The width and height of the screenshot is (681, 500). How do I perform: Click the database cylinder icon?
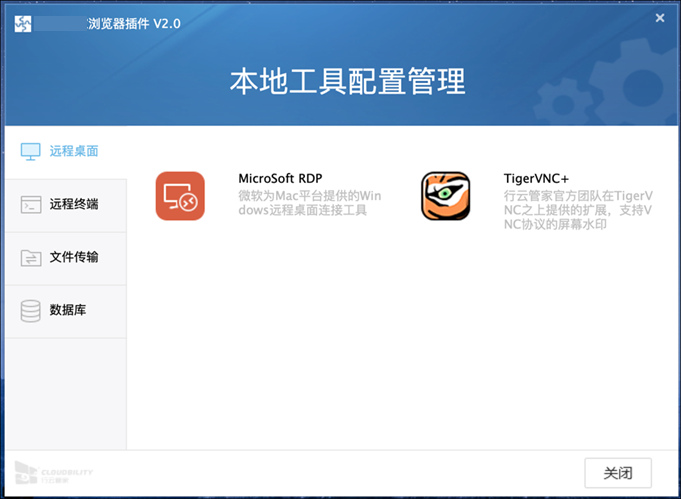30,311
